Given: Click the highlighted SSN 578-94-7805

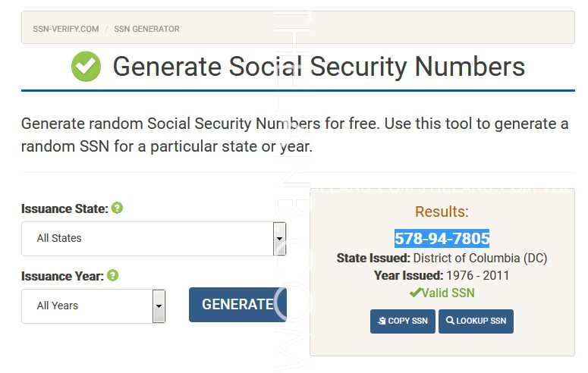Looking at the screenshot, I should click(442, 238).
